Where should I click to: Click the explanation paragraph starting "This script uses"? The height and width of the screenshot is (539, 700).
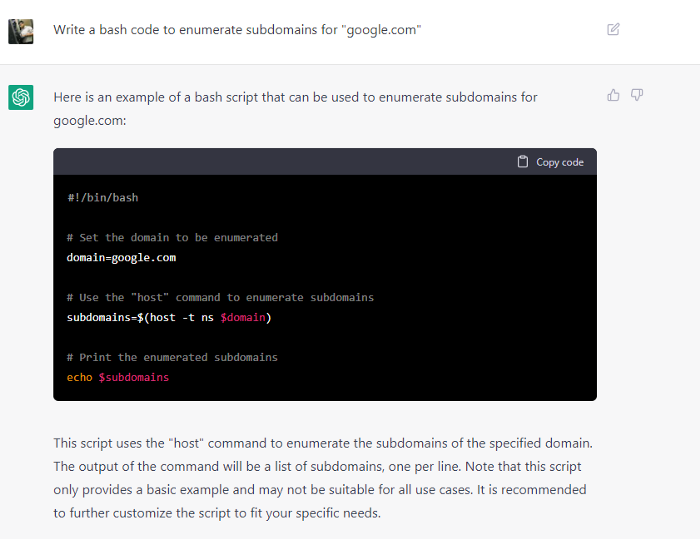point(324,477)
